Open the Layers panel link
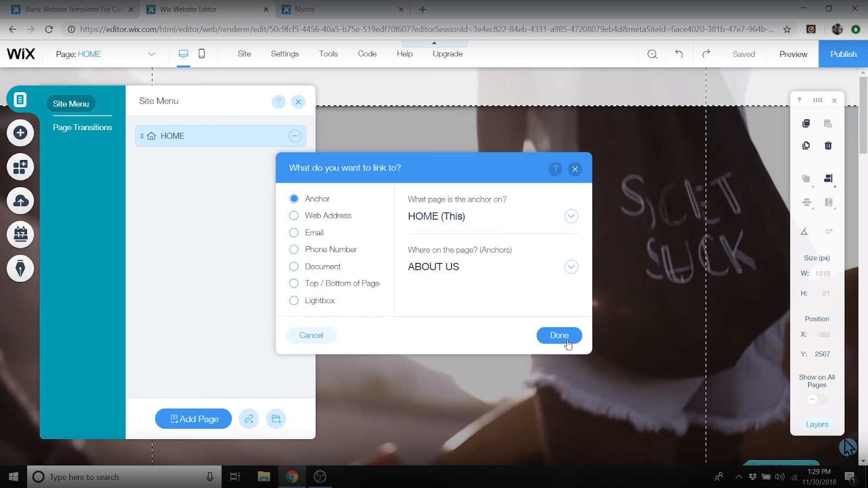This screenshot has width=868, height=488. (817, 425)
